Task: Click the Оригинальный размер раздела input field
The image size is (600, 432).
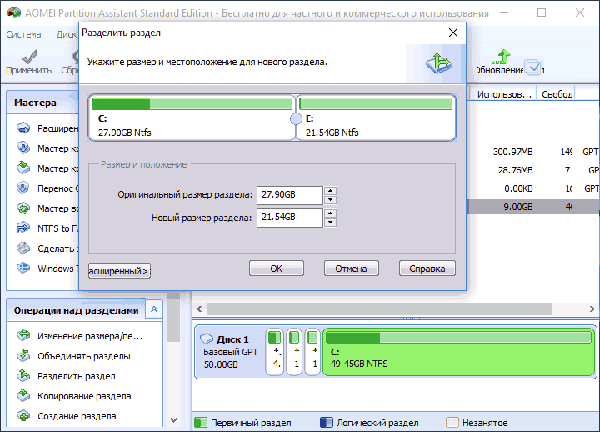Action: click(x=289, y=195)
